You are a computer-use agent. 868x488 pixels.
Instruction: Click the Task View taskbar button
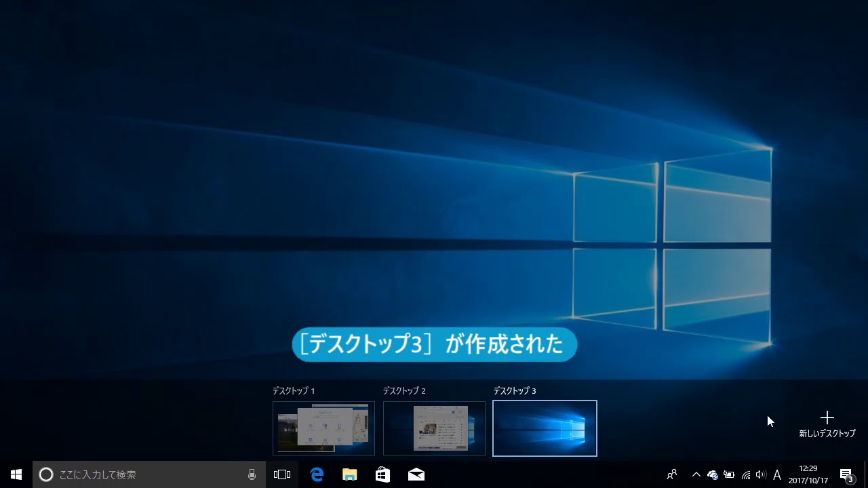pyautogui.click(x=282, y=474)
